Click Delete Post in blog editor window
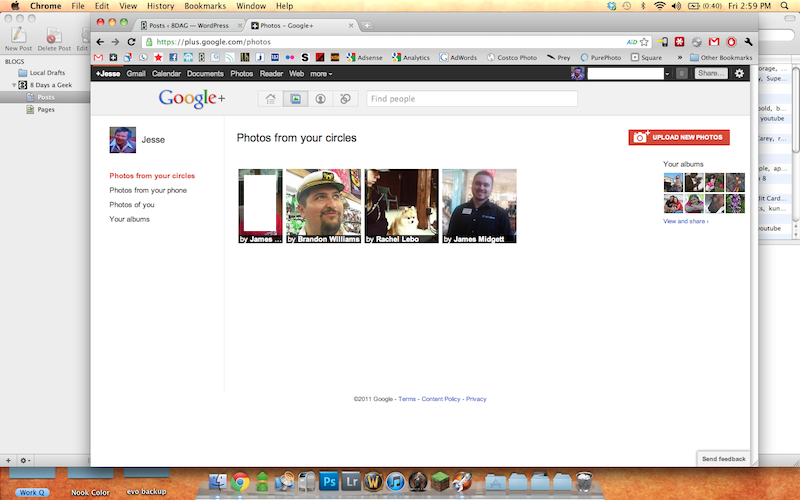Image resolution: width=800 pixels, height=500 pixels. pyautogui.click(x=54, y=39)
